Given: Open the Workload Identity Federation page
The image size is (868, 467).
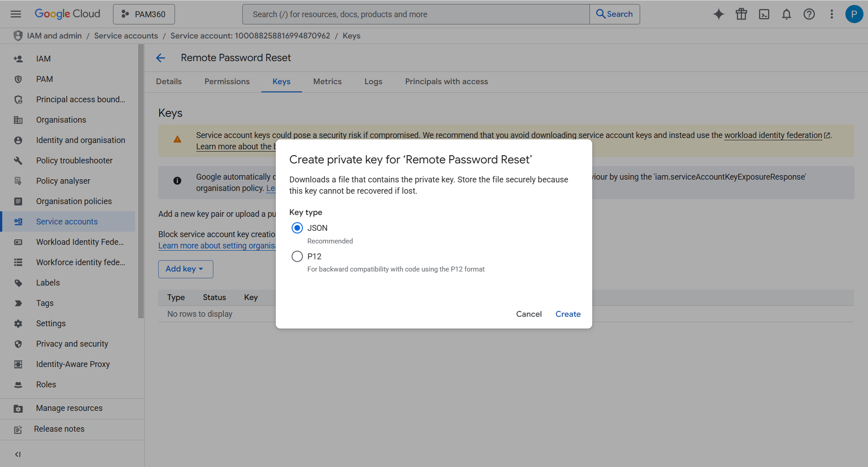Looking at the screenshot, I should (x=80, y=242).
